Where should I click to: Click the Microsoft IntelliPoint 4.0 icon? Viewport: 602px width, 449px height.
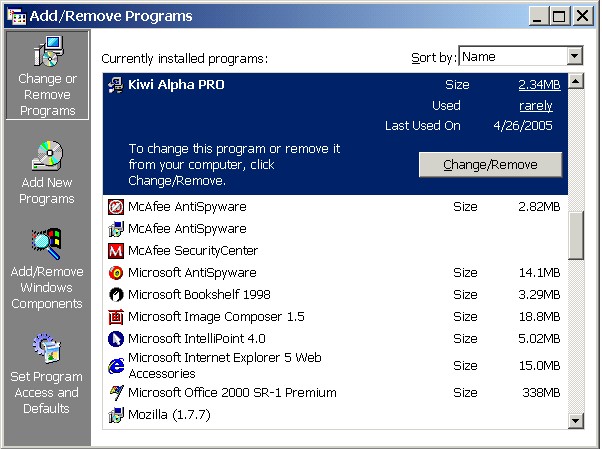click(x=116, y=339)
